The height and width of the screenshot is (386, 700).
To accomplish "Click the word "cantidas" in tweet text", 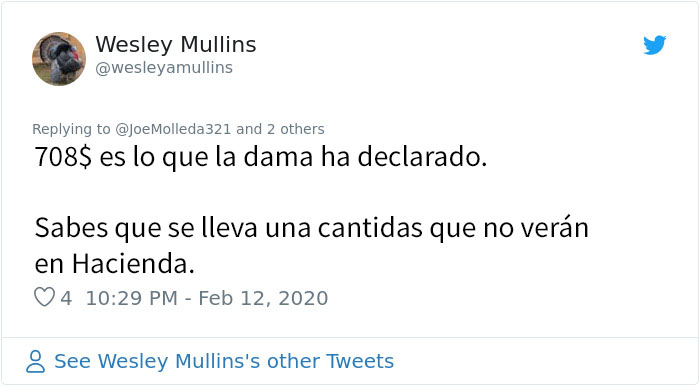I will [x=370, y=228].
